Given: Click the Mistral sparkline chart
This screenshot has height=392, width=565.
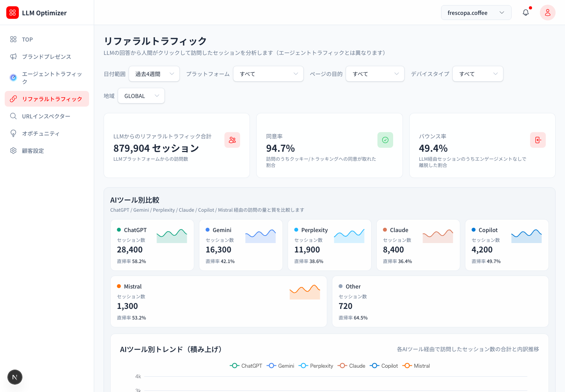Looking at the screenshot, I should click(x=305, y=292).
